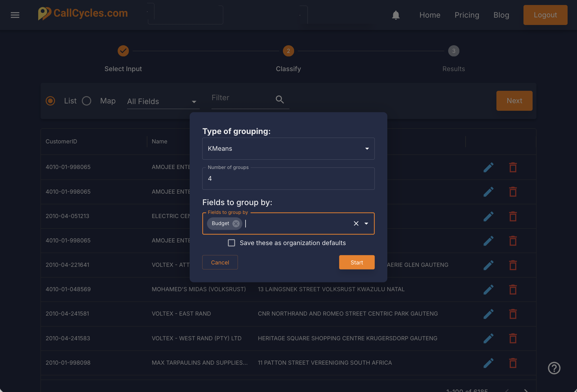
Task: Delete the VOLTEX 2010-04-221641 row
Action: [x=513, y=265]
